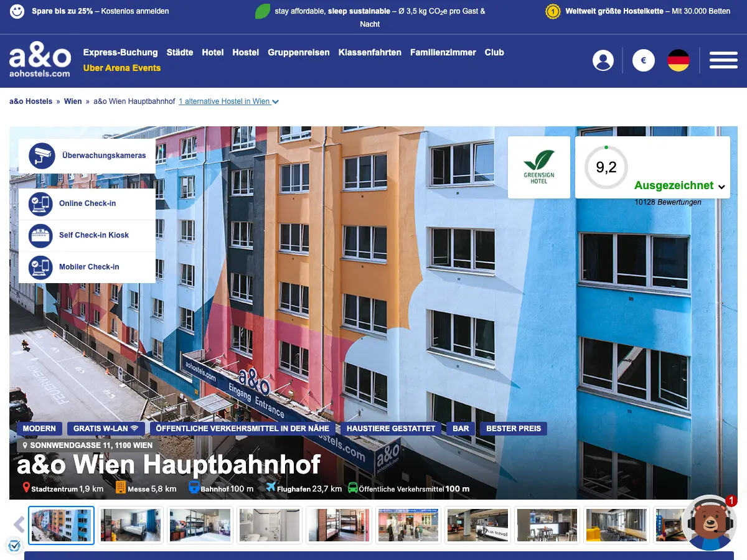Select seventh thumbnail showing reception desk

[x=477, y=525]
